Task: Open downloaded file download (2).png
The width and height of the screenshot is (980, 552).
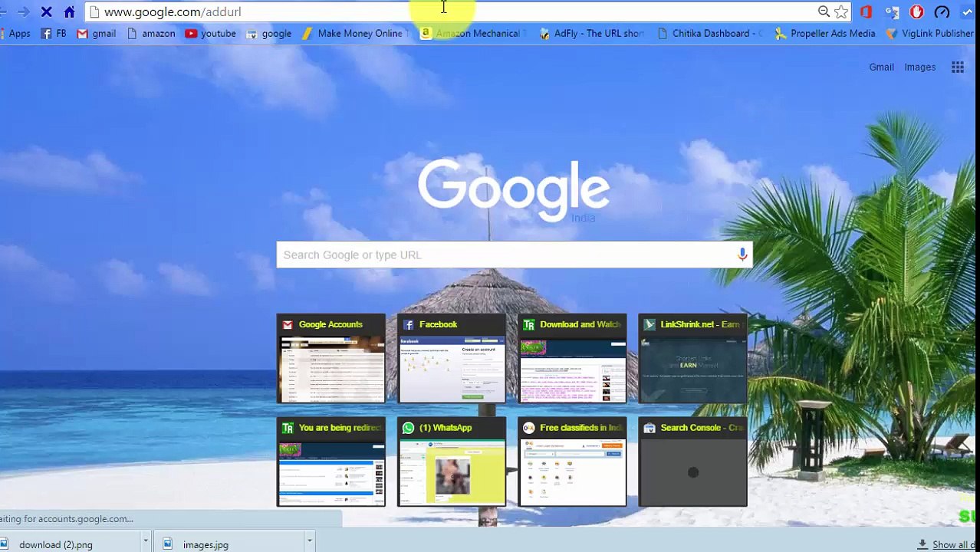Action: point(56,544)
